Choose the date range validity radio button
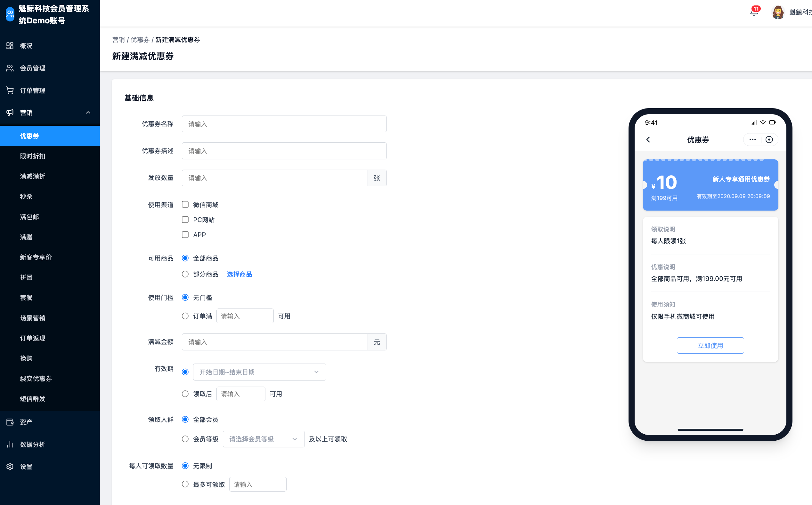 pyautogui.click(x=185, y=372)
